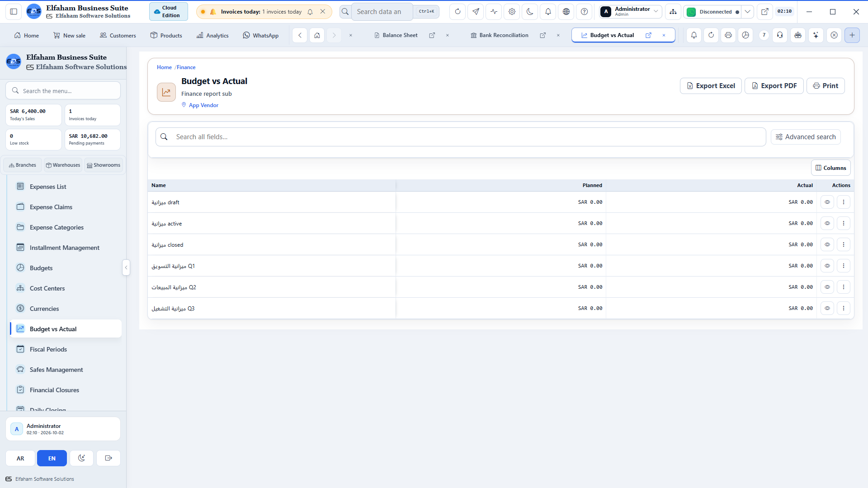The height and width of the screenshot is (488, 868).
Task: View details of Q1 budget row
Action: [x=827, y=266]
